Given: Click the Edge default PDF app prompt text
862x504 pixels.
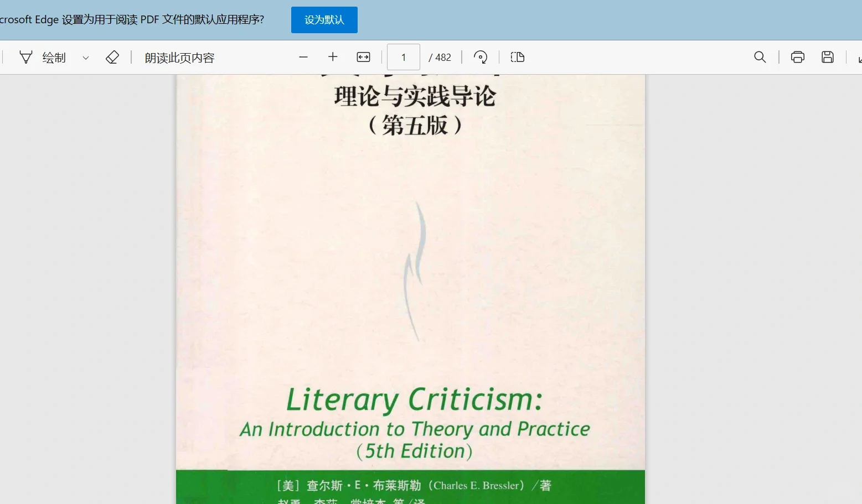Looking at the screenshot, I should pos(132,20).
